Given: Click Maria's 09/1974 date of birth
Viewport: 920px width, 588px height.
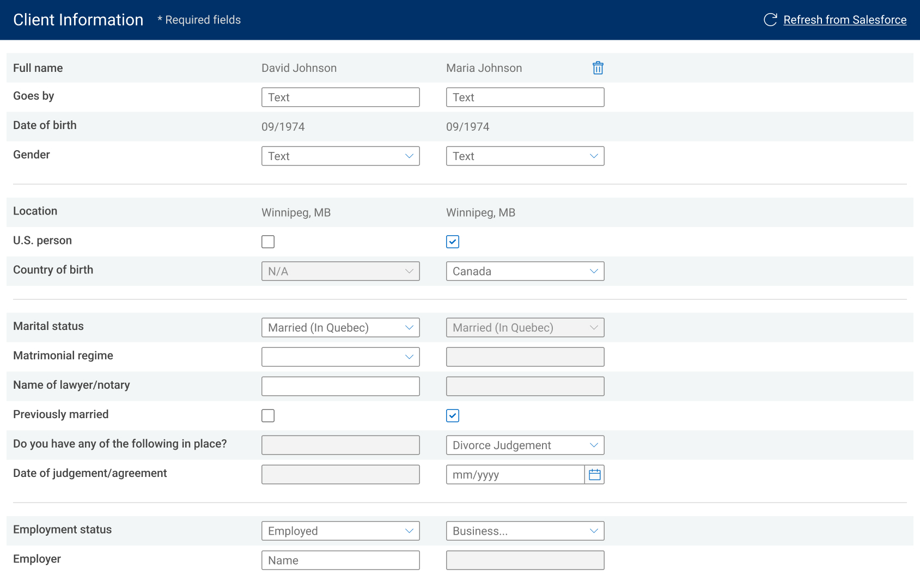Looking at the screenshot, I should click(467, 127).
